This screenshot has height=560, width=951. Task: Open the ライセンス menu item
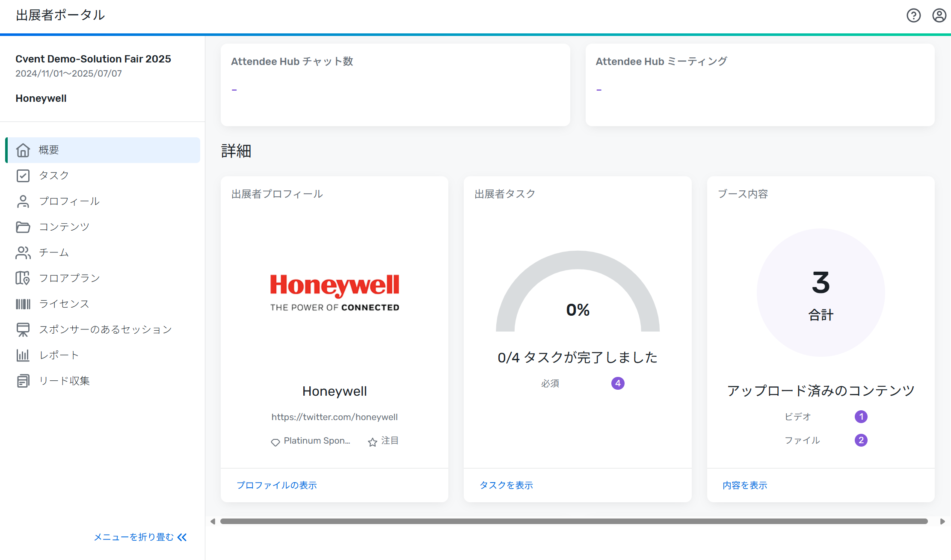tap(103, 304)
